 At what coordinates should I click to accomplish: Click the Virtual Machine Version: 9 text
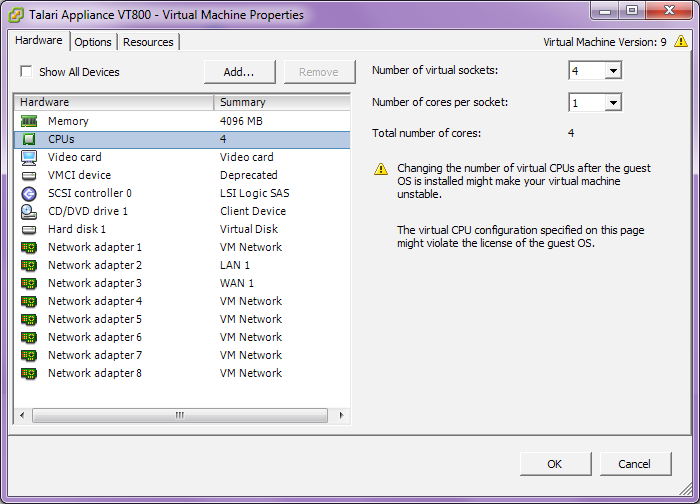tap(605, 42)
